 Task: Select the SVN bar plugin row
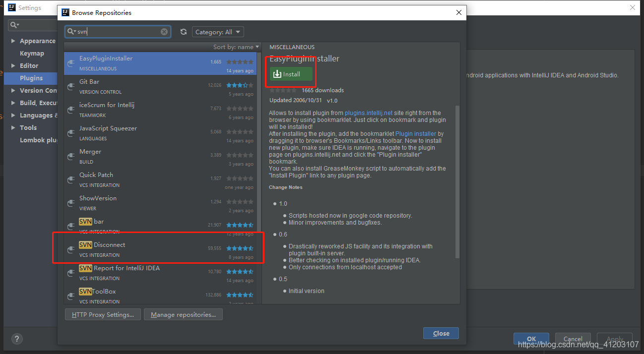[160, 226]
